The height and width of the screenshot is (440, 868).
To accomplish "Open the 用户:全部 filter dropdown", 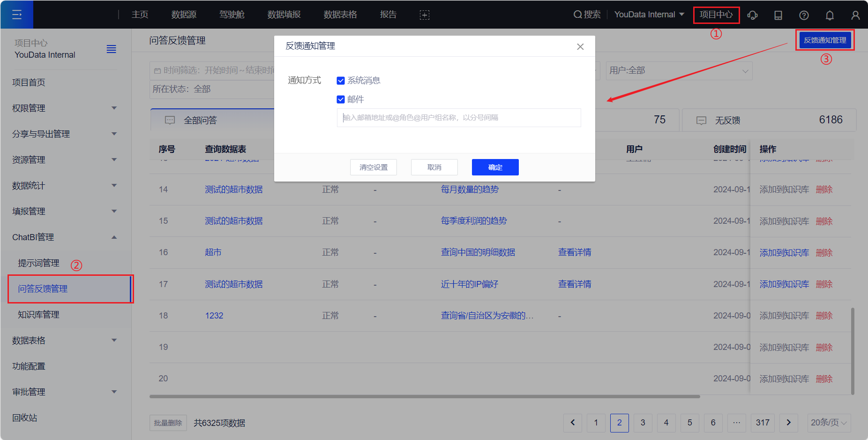I will (679, 71).
